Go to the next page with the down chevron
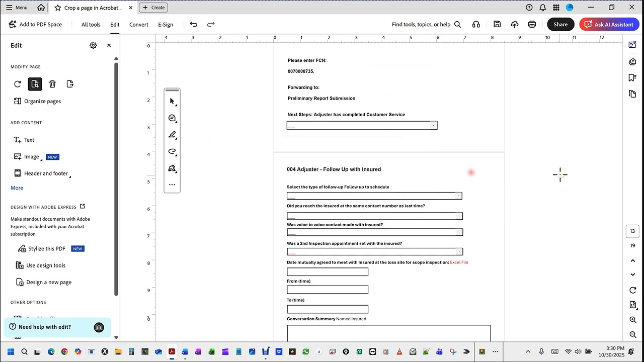This screenshot has width=644, height=362. [632, 275]
